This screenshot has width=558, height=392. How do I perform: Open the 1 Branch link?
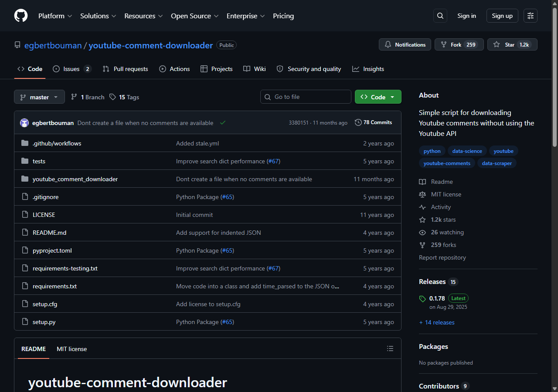coord(88,97)
